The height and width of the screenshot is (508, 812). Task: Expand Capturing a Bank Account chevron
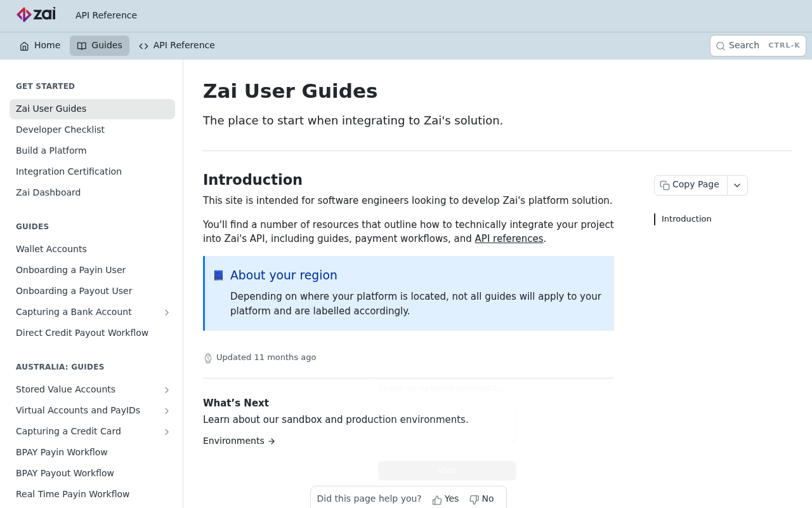click(x=167, y=312)
